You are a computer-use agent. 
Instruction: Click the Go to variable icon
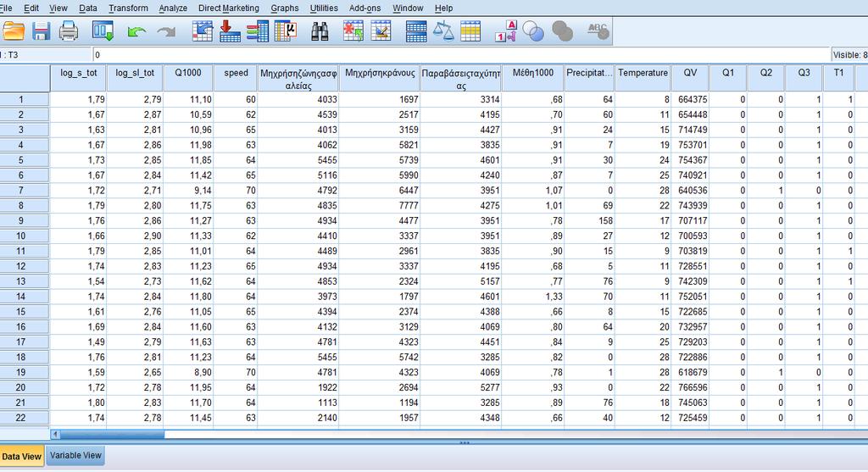click(x=229, y=31)
